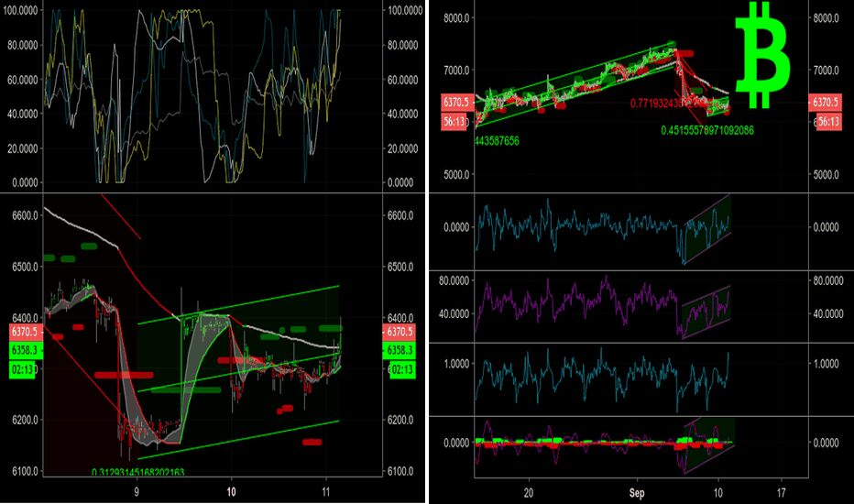Screen dimensions: 854x504
Task: Click 7000.0 on Bitcoin chart's left price axis
Action: [456, 70]
